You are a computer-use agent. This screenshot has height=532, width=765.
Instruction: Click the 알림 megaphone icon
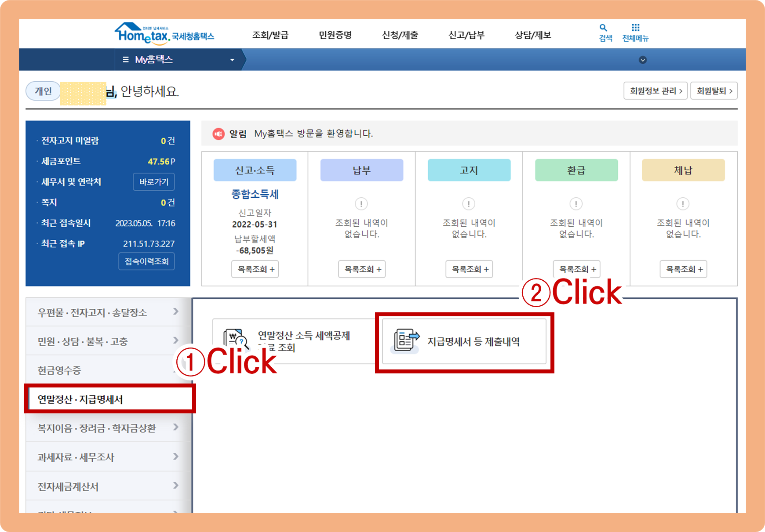(219, 134)
